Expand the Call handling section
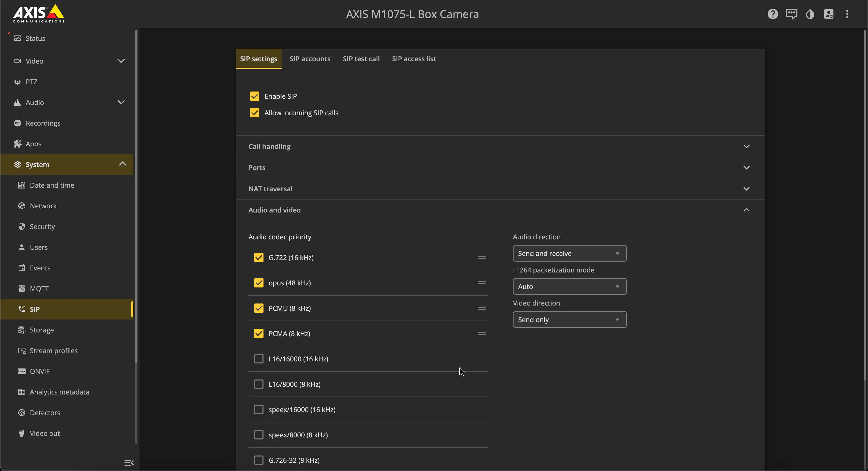This screenshot has width=868, height=471. pyautogui.click(x=500, y=146)
